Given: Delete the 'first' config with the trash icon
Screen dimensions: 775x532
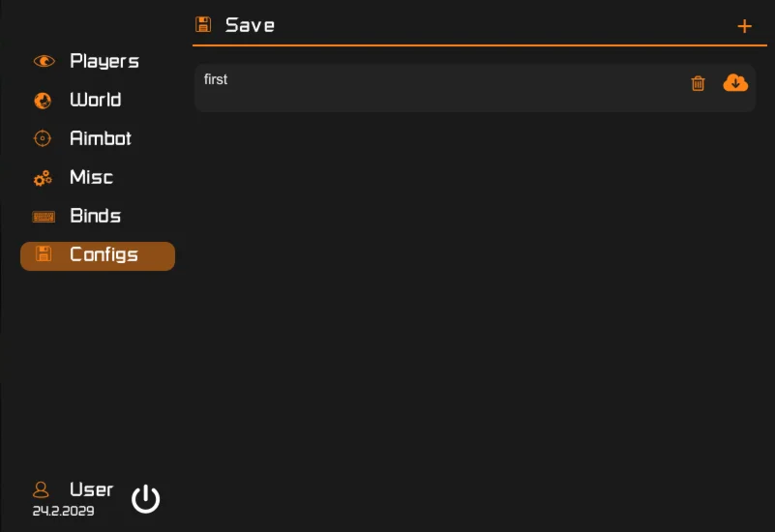Looking at the screenshot, I should pyautogui.click(x=698, y=84).
